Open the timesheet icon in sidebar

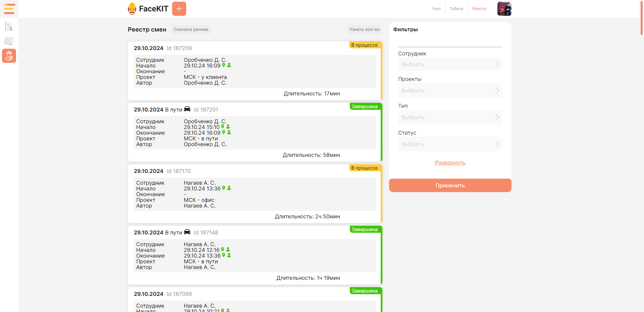9,41
